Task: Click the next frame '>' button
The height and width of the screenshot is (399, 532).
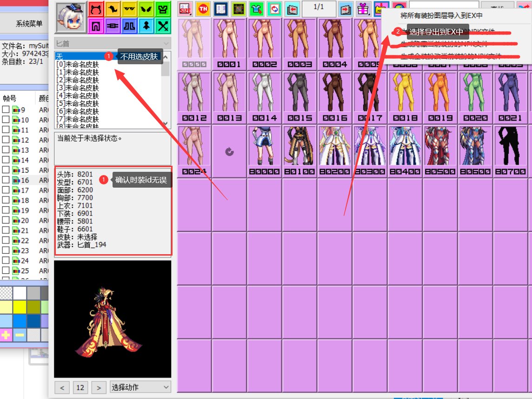Action: point(99,387)
